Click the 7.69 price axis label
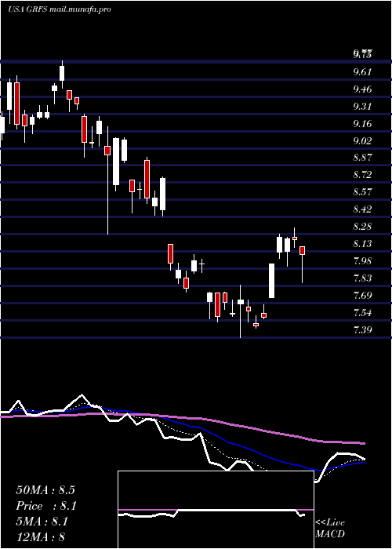Viewport: 392px width, 549px height. [x=362, y=296]
